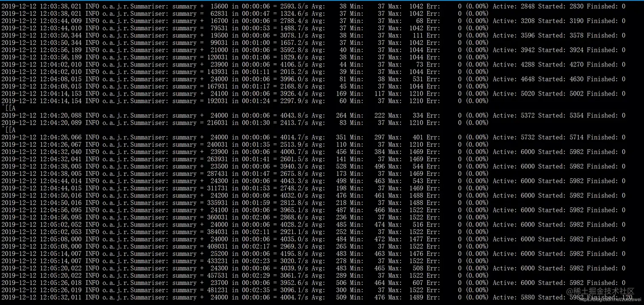Select the elapsed time 00:01:00
Screen dimensions: 644x305
[256, 43]
